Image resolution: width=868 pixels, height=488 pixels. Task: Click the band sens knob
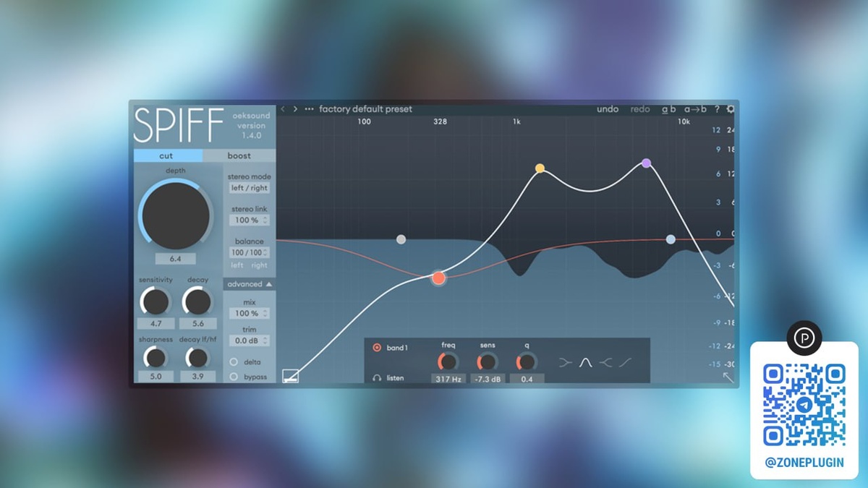[487, 361]
